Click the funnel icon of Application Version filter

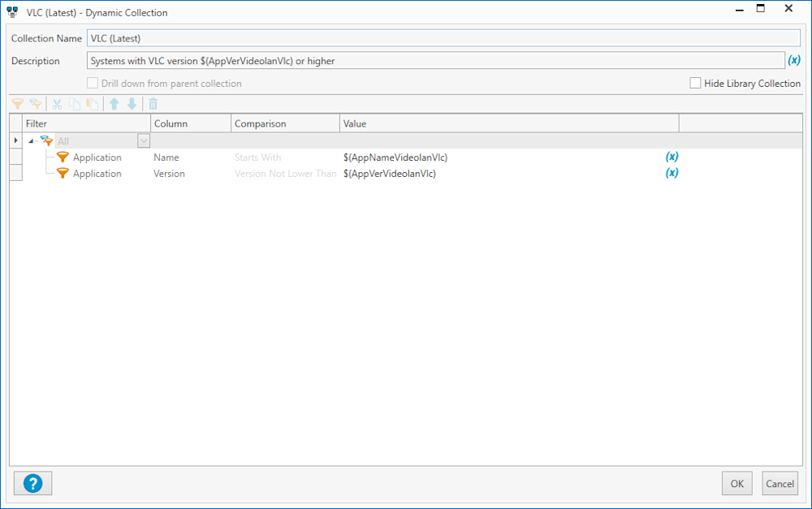[x=63, y=173]
